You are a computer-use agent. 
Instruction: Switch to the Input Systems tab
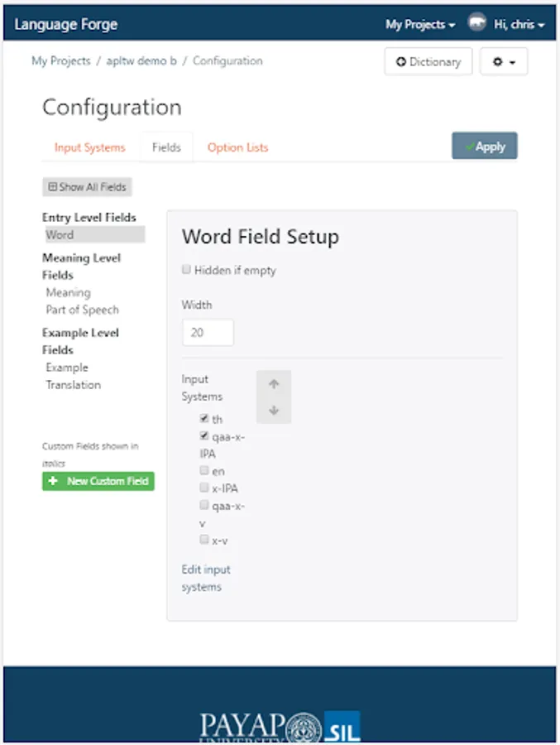[90, 147]
